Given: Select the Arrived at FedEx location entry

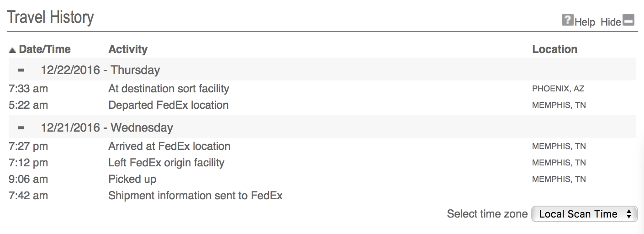Looking at the screenshot, I should (169, 146).
